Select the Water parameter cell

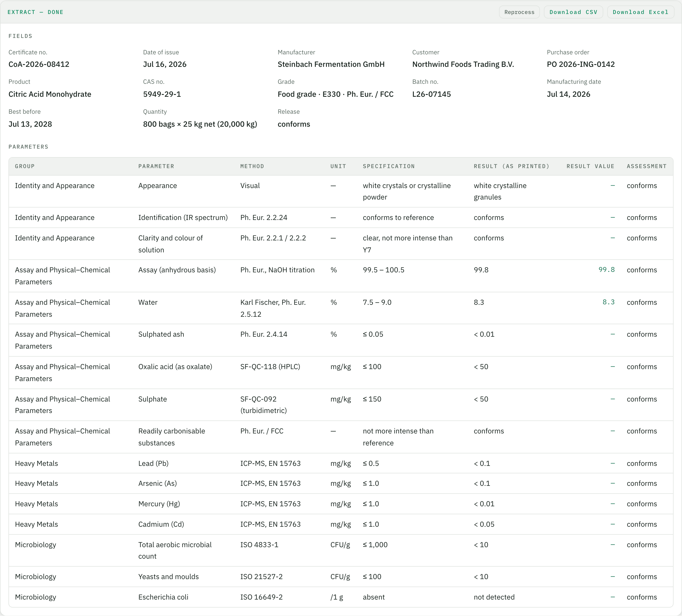(148, 303)
